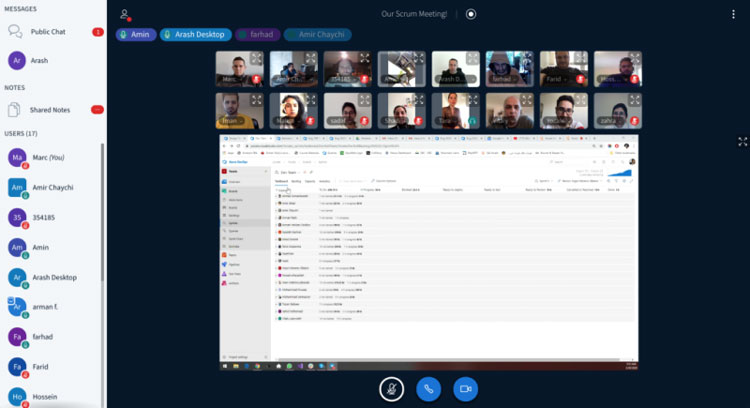Image resolution: width=750 pixels, height=408 pixels.
Task: Toggle the users list panel icon
Action: 125,15
